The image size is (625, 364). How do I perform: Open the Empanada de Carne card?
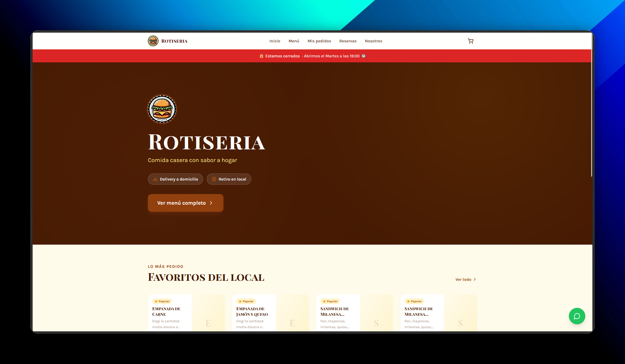pos(186,313)
